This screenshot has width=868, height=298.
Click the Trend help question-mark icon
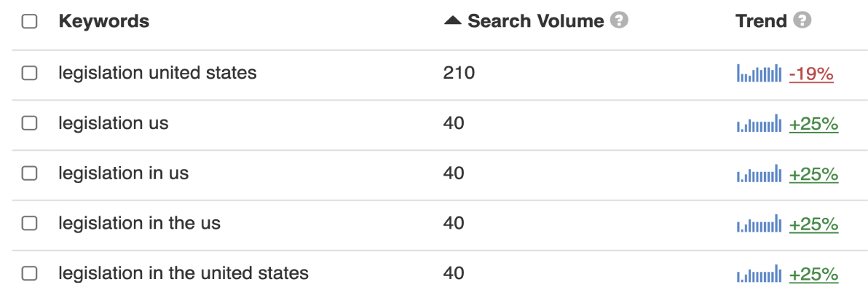[802, 21]
